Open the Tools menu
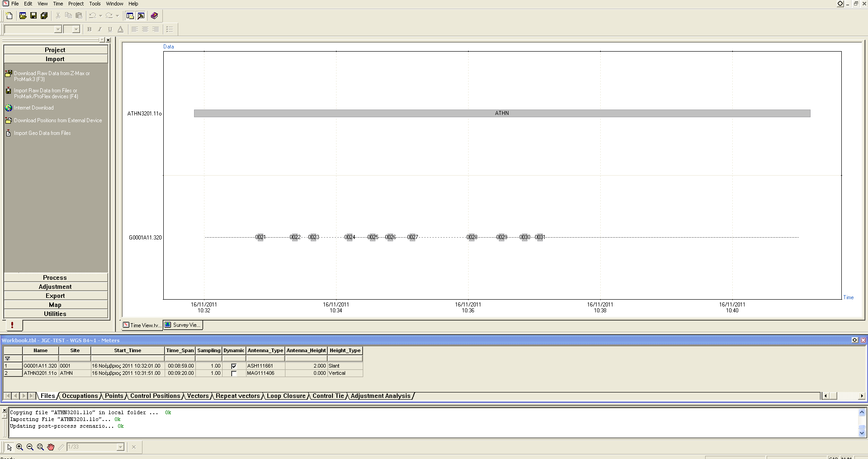 (x=95, y=4)
